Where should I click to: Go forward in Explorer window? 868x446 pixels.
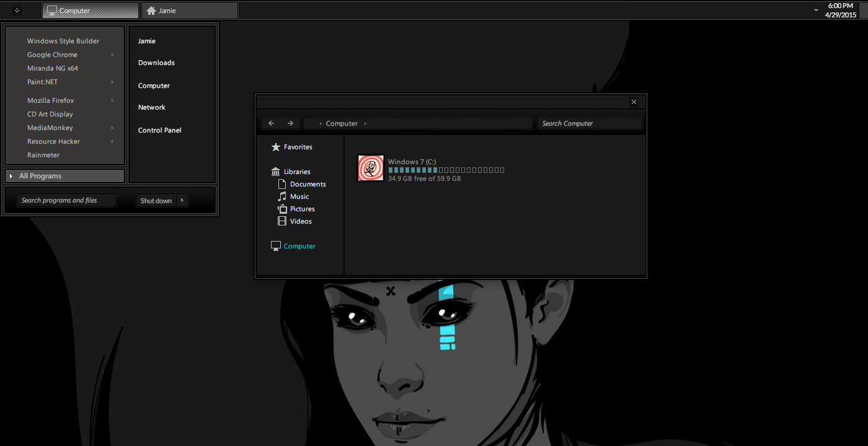290,123
